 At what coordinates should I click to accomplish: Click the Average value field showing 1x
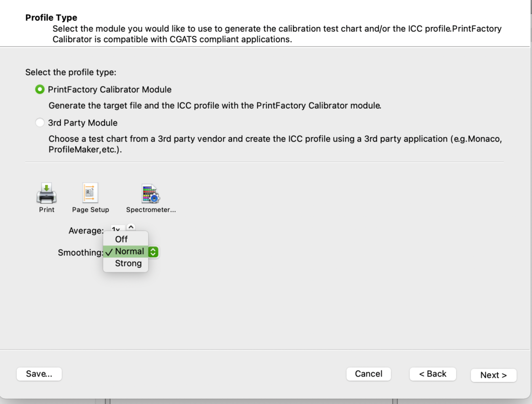[x=117, y=228]
